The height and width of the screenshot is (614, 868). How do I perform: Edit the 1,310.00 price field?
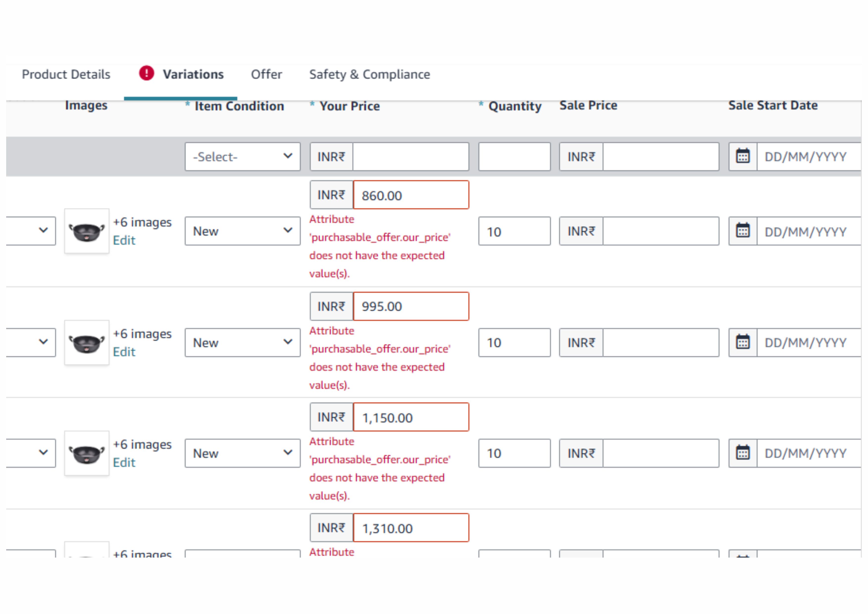tap(411, 528)
